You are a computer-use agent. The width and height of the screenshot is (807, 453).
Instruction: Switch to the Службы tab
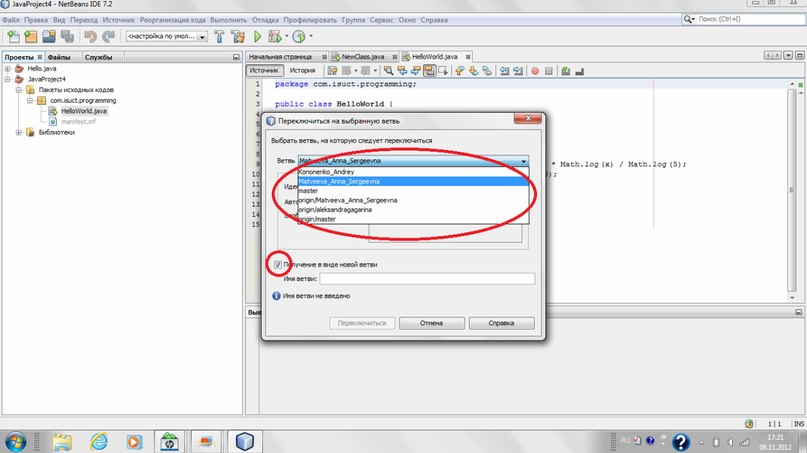click(98, 57)
